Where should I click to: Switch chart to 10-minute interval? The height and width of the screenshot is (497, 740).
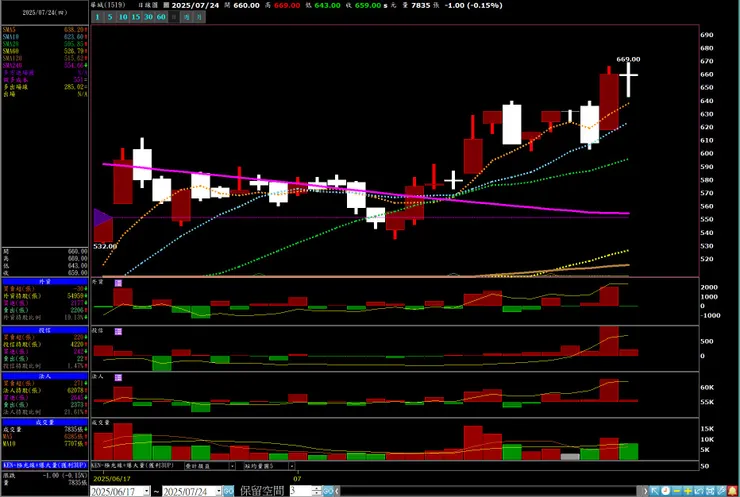[x=123, y=17]
